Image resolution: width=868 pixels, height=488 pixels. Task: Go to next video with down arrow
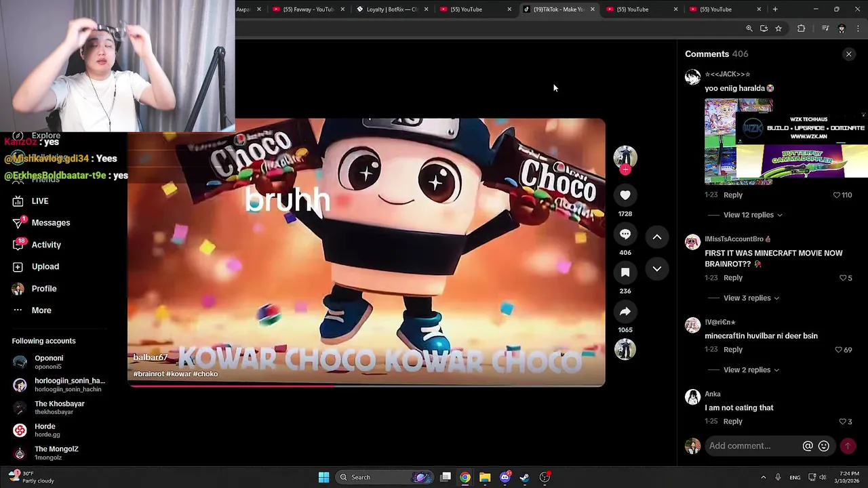click(x=657, y=269)
